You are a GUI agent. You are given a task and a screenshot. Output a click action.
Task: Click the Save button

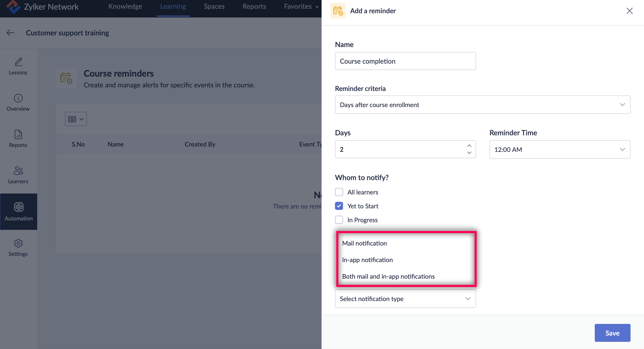(612, 333)
